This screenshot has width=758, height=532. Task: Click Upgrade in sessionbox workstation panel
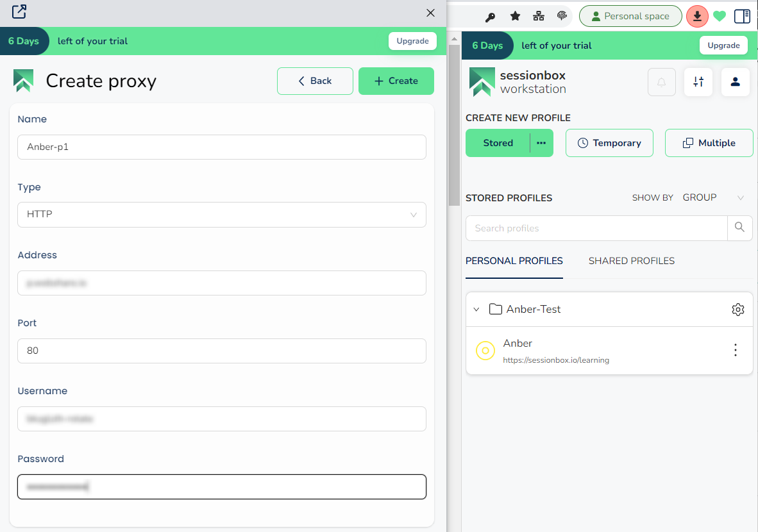723,46
